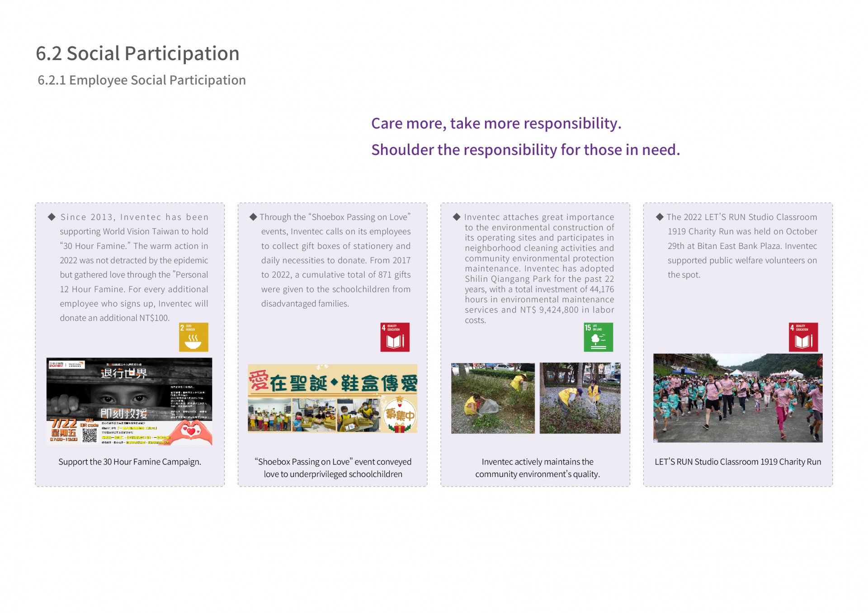Click the heart hands graphic on poster
Viewport: 868px width, 613px height.
(x=192, y=432)
